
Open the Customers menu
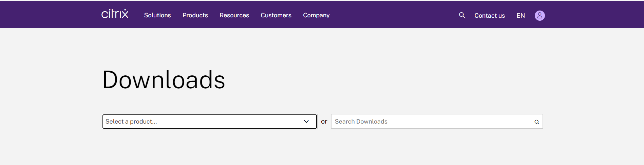276,15
